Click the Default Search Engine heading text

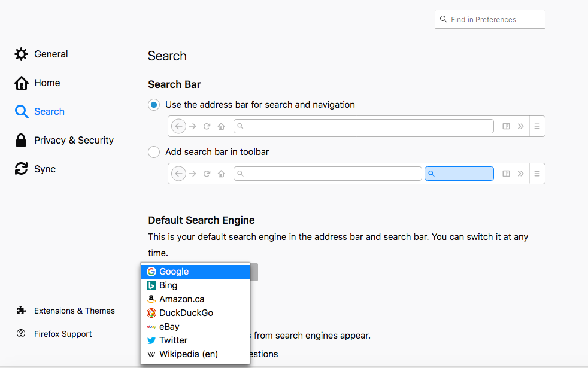(x=201, y=220)
